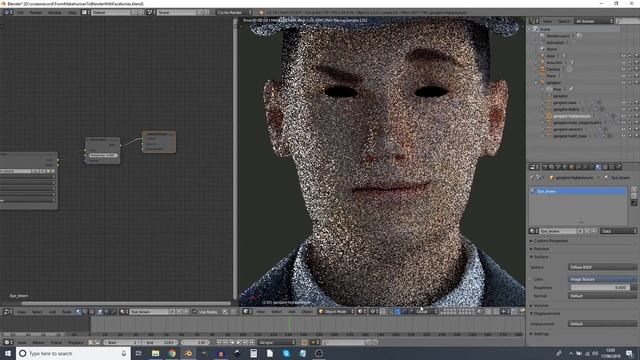The width and height of the screenshot is (640, 360).
Task: Open the timeline Frame menu
Action: (x=56, y=342)
